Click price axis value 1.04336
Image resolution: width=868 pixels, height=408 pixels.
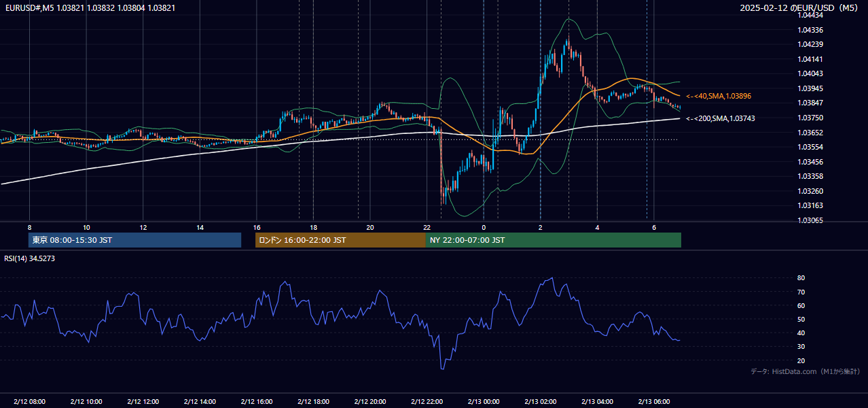pos(810,30)
